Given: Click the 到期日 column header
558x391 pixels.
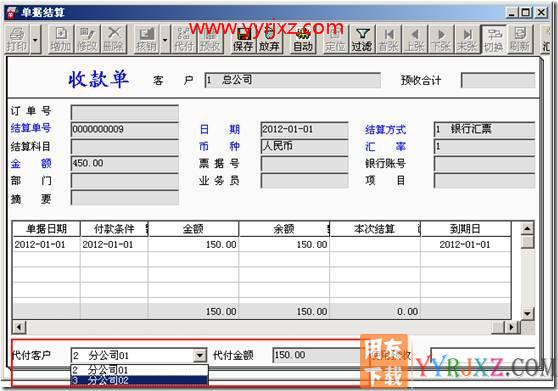Looking at the screenshot, I should pyautogui.click(x=465, y=229).
